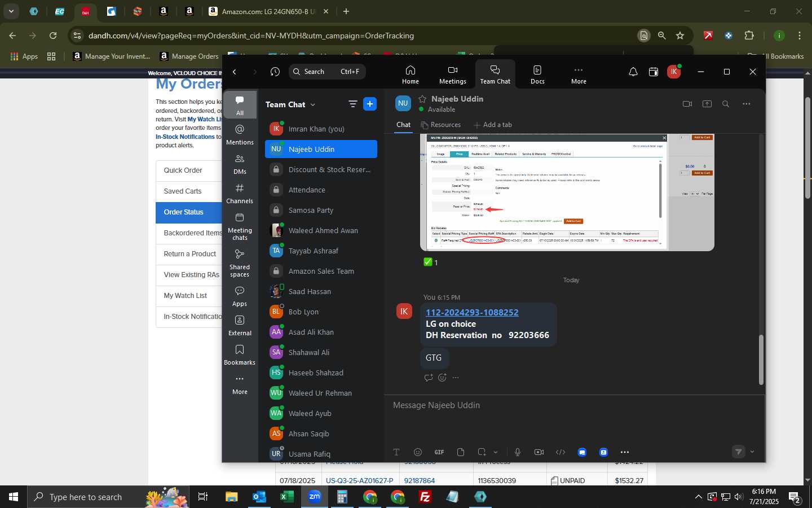Open Attendance channel

321,190
